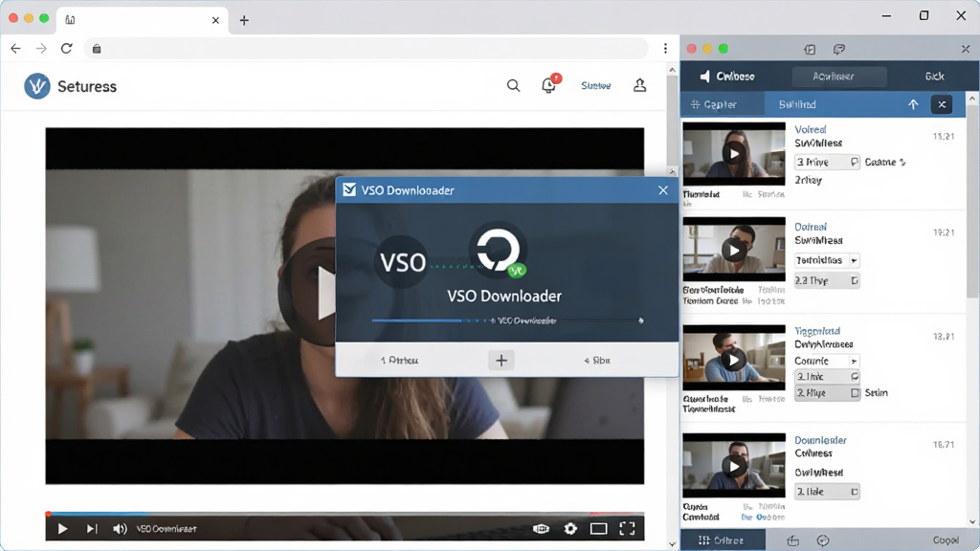Viewport: 980px width, 551px height.
Task: Open the video player settings gear
Action: point(570,528)
